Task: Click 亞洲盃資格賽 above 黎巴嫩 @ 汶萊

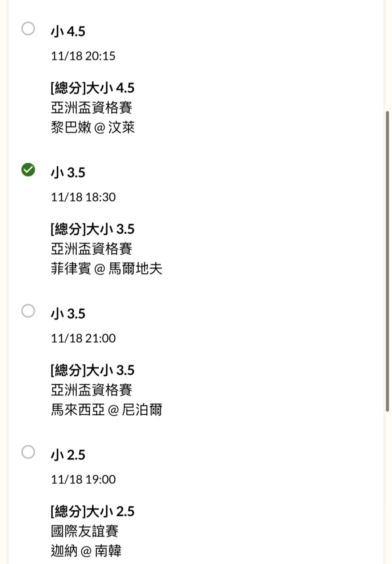Action: (91, 108)
